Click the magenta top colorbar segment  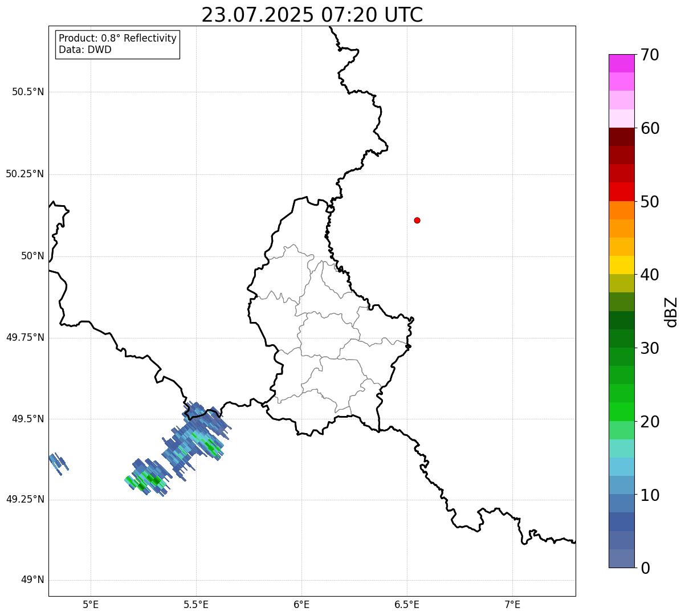(621, 63)
